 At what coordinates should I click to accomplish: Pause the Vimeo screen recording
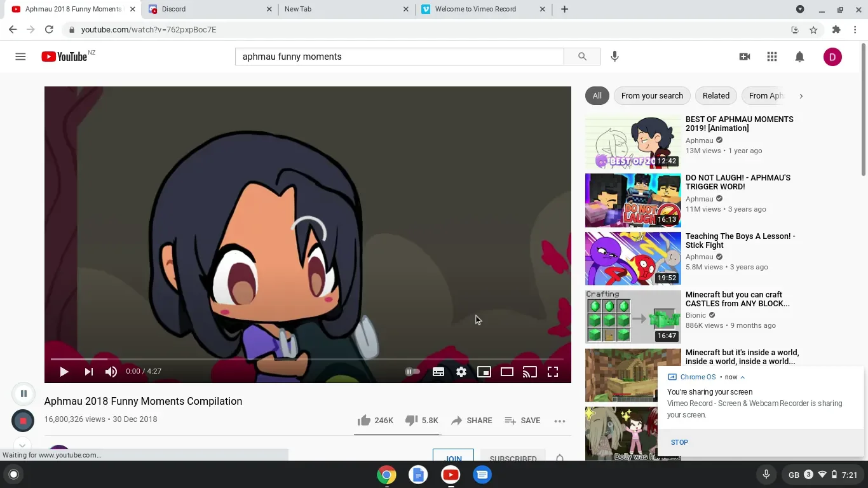(24, 394)
